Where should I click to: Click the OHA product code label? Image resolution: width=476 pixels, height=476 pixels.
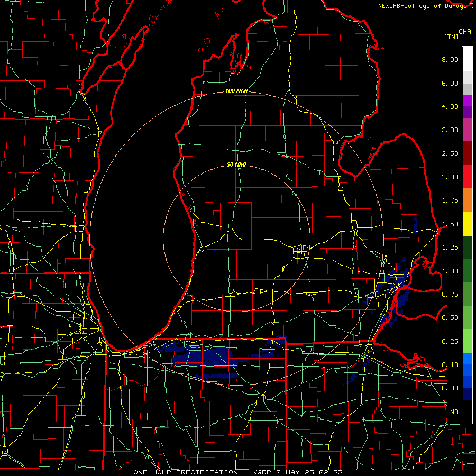pyautogui.click(x=465, y=32)
